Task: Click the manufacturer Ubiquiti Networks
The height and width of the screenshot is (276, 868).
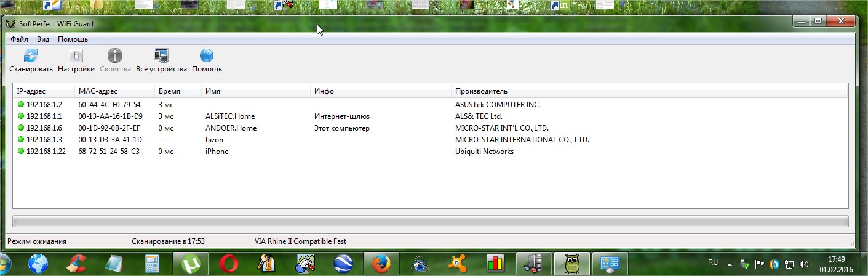Action: [x=484, y=152]
